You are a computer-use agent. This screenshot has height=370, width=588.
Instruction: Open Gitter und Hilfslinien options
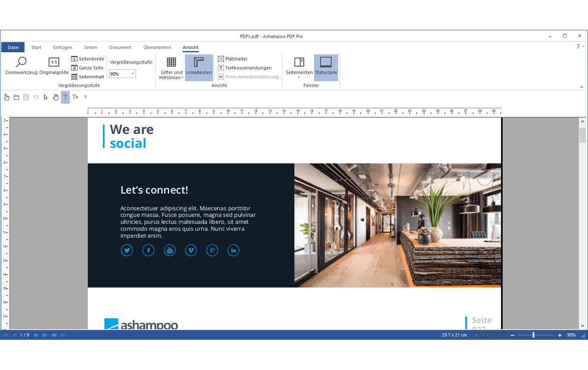(x=171, y=68)
